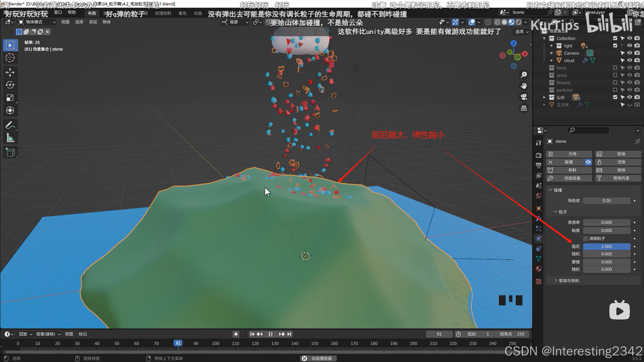The width and height of the screenshot is (644, 362).
Task: Select the Add Cube tool
Action: click(x=10, y=152)
